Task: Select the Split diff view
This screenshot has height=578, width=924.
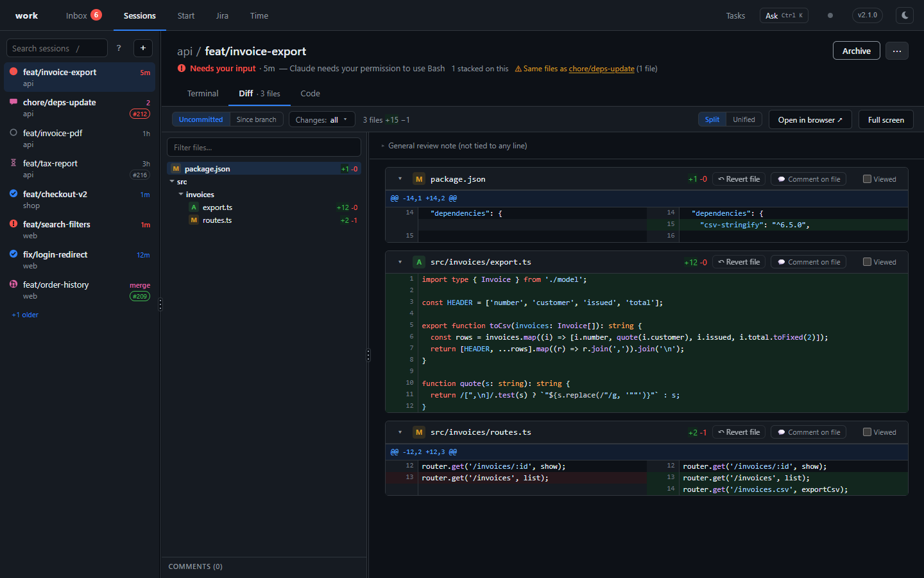Action: (x=712, y=119)
